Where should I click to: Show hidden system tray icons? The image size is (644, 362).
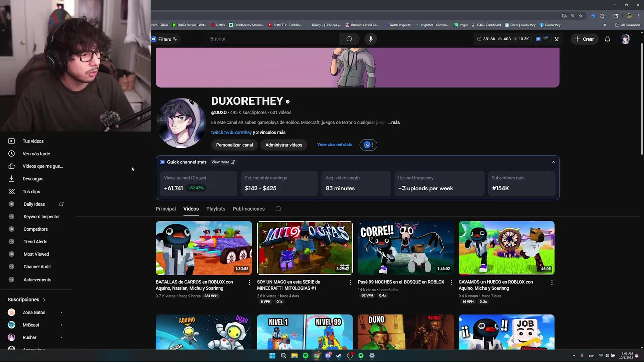pos(574,356)
